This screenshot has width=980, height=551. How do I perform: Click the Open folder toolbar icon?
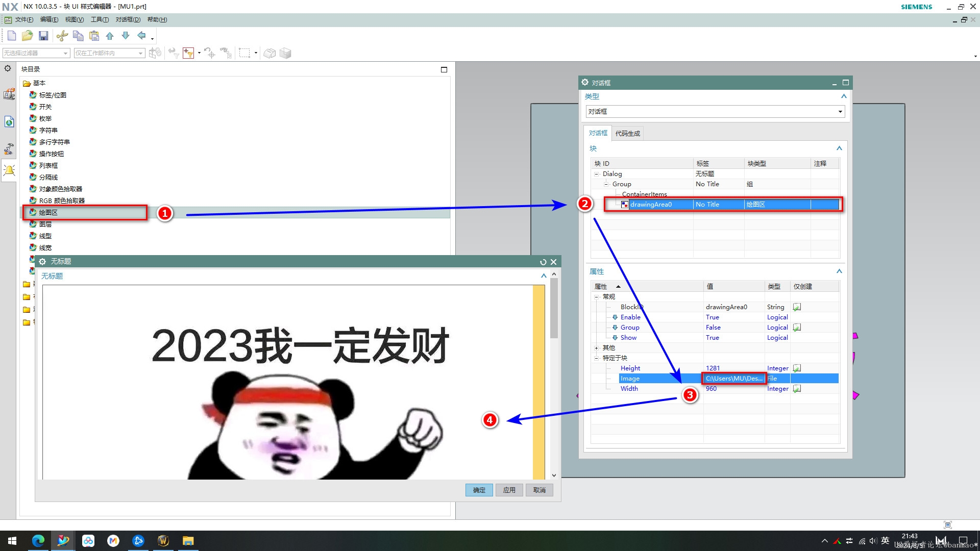point(28,36)
